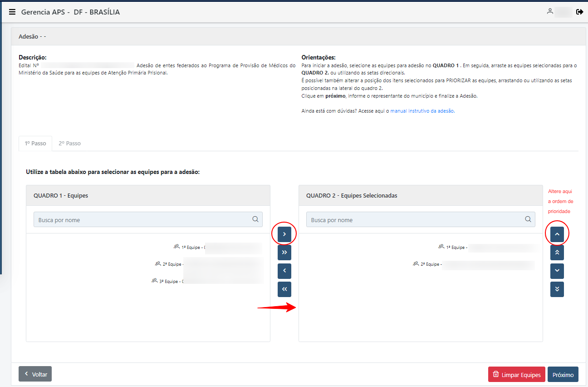Click the QUADRO 1 - Equipes heading
The image size is (588, 387).
click(61, 196)
